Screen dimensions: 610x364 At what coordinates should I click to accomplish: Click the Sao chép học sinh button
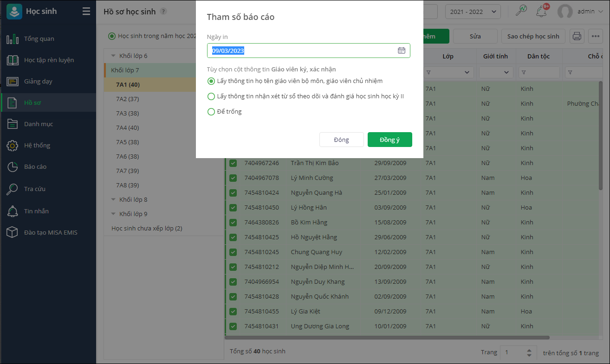(533, 36)
